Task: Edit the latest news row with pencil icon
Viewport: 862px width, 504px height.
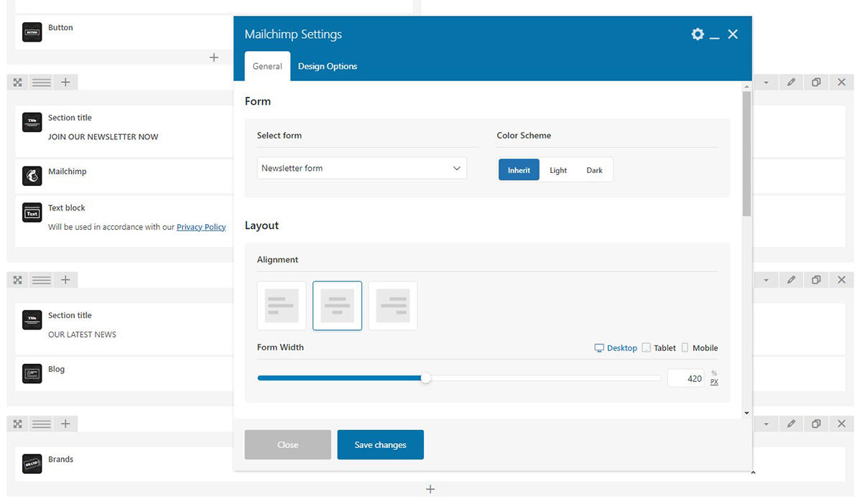Action: tap(791, 280)
